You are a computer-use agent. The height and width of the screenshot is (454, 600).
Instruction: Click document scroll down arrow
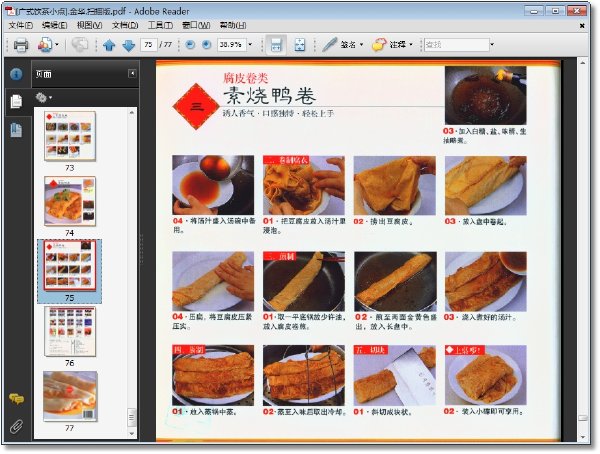coord(582,437)
